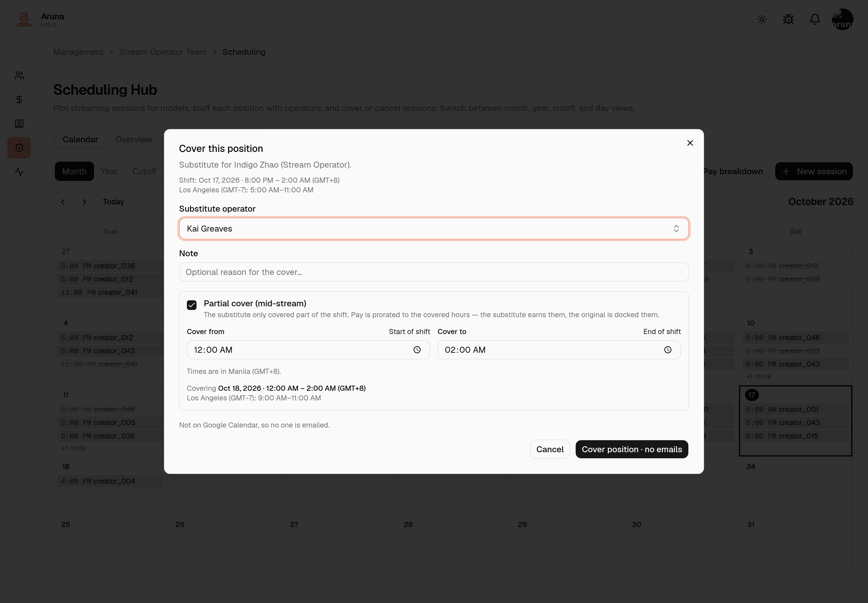Open the Substitute operator dropdown

pyautogui.click(x=434, y=229)
